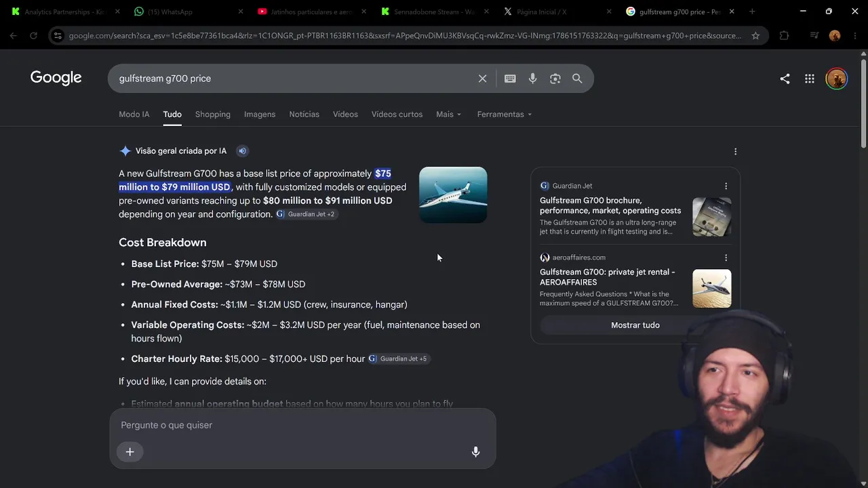Open the Google apps grid
The width and height of the screenshot is (868, 488).
pyautogui.click(x=809, y=79)
